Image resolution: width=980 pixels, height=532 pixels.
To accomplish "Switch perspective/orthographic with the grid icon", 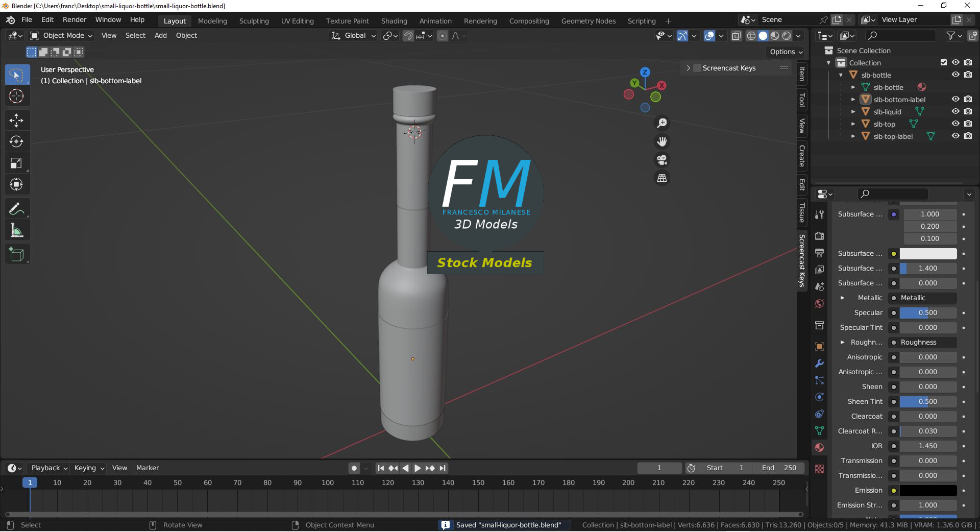I will click(662, 178).
